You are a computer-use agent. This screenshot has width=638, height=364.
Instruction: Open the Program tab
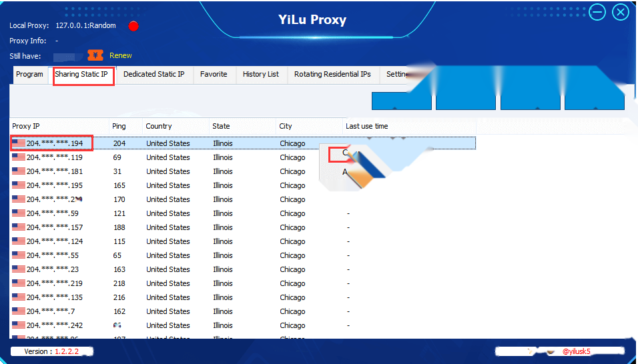coord(30,75)
